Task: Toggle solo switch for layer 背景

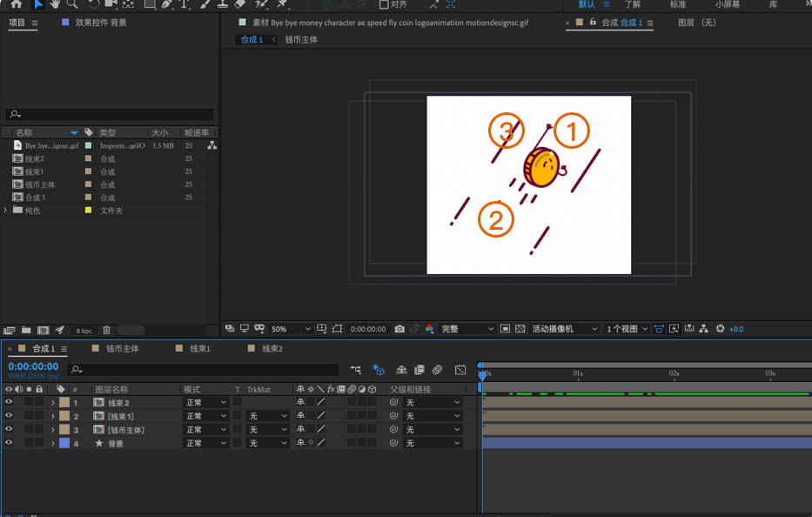Action: click(29, 442)
